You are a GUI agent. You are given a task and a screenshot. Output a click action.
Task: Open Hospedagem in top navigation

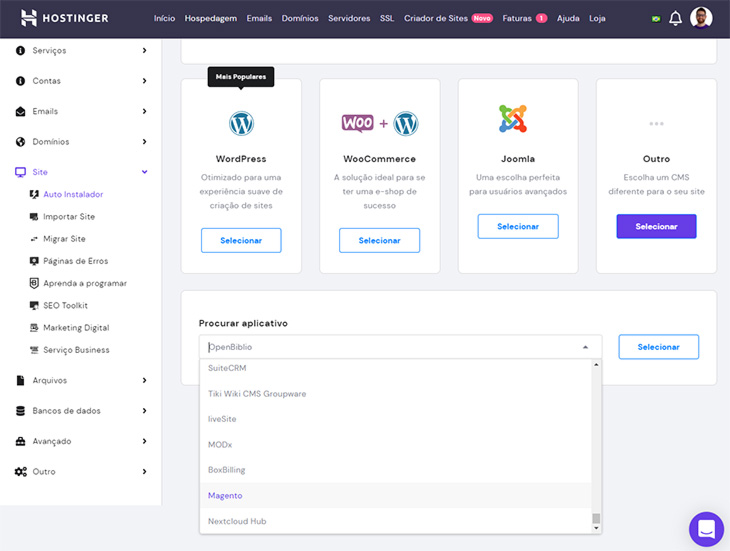pyautogui.click(x=210, y=19)
